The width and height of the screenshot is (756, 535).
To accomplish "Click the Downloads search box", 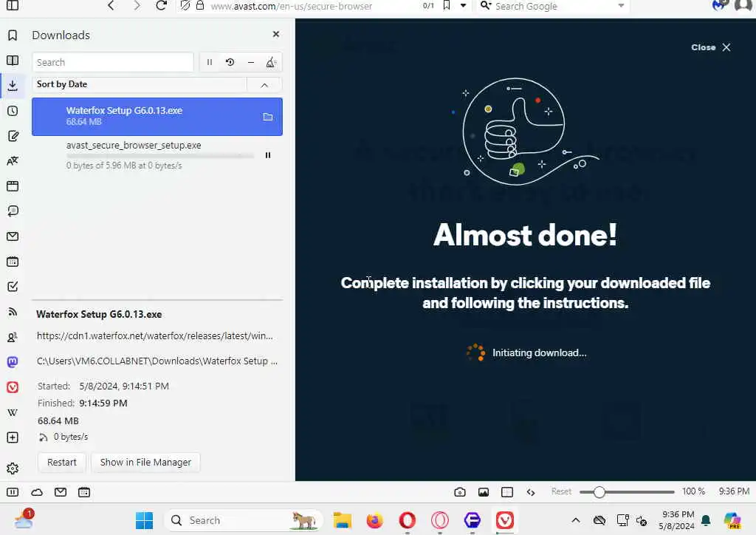I will click(x=113, y=62).
